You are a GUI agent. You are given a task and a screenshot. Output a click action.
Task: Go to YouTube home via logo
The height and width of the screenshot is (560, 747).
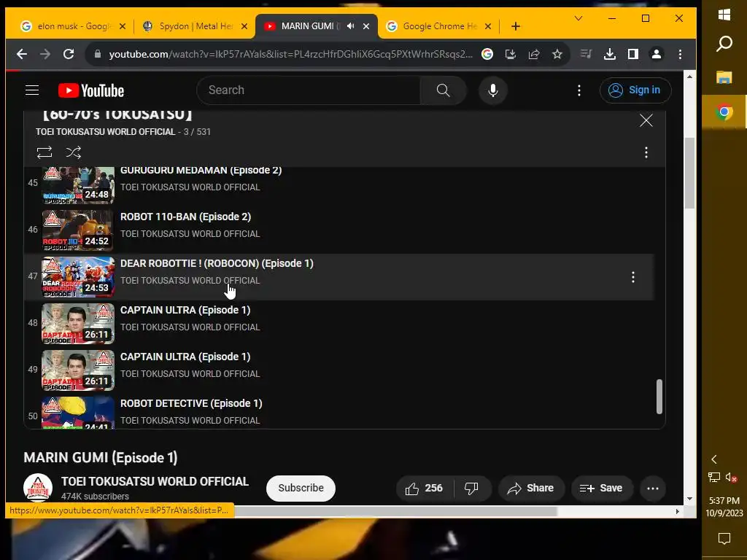(91, 90)
